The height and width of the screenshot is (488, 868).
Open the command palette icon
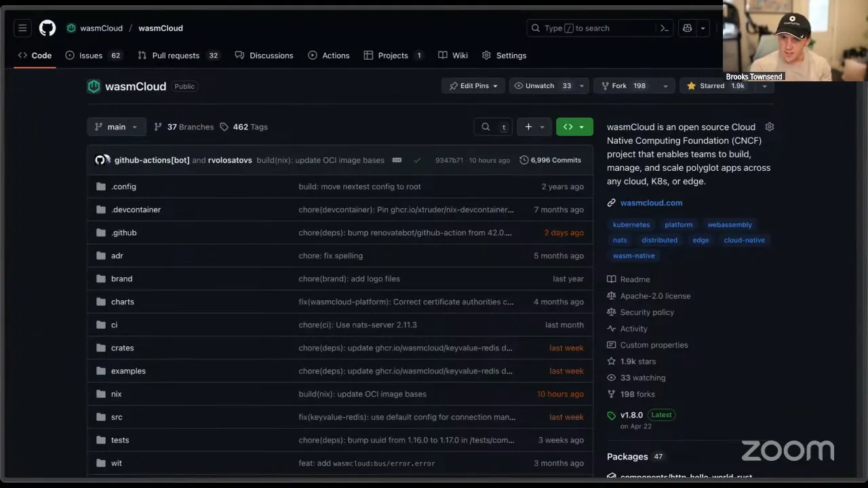665,28
